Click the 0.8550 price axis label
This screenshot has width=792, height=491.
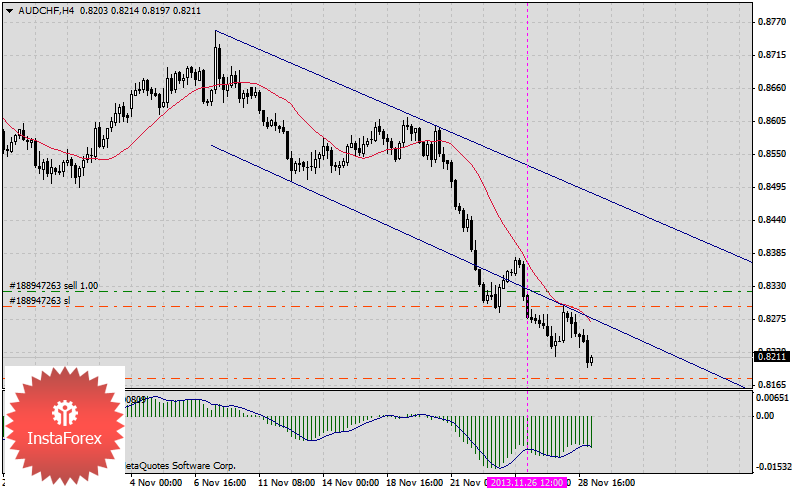coord(770,154)
